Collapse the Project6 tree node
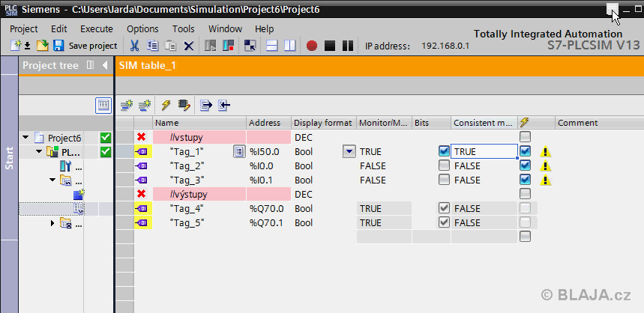This screenshot has width=644, height=313. pos(26,138)
